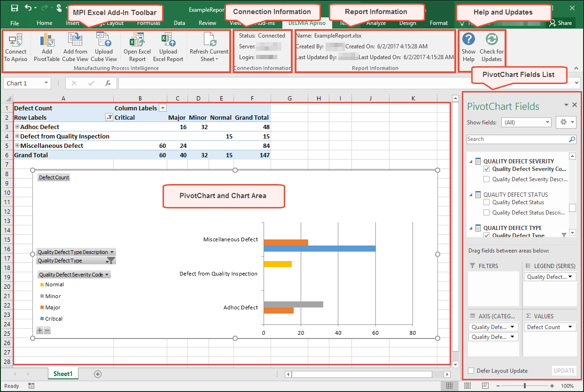Check the Quality Defect Status field
This screenshot has height=392, width=584.
pos(487,202)
